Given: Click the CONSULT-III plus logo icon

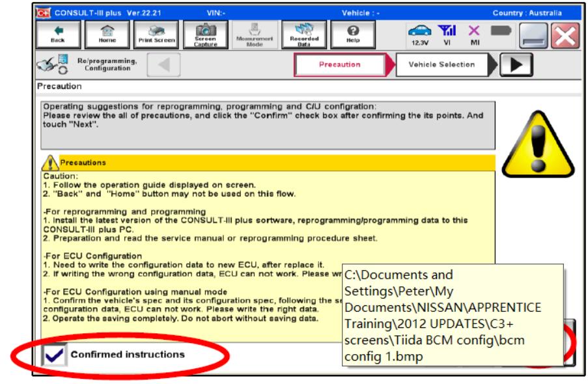Looking at the screenshot, I should [x=44, y=13].
